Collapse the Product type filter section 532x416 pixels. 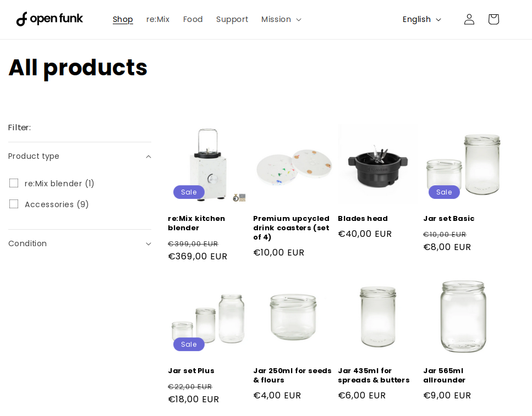80,156
